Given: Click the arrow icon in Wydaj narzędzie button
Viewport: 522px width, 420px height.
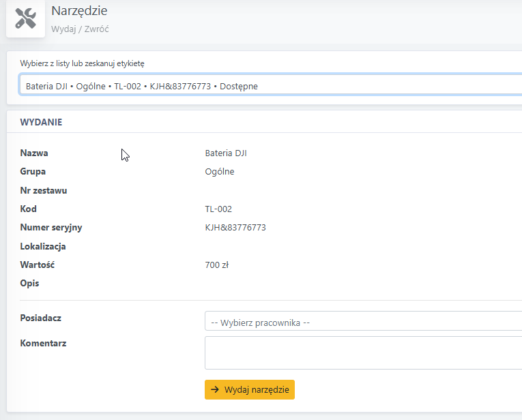Looking at the screenshot, I should click(215, 389).
